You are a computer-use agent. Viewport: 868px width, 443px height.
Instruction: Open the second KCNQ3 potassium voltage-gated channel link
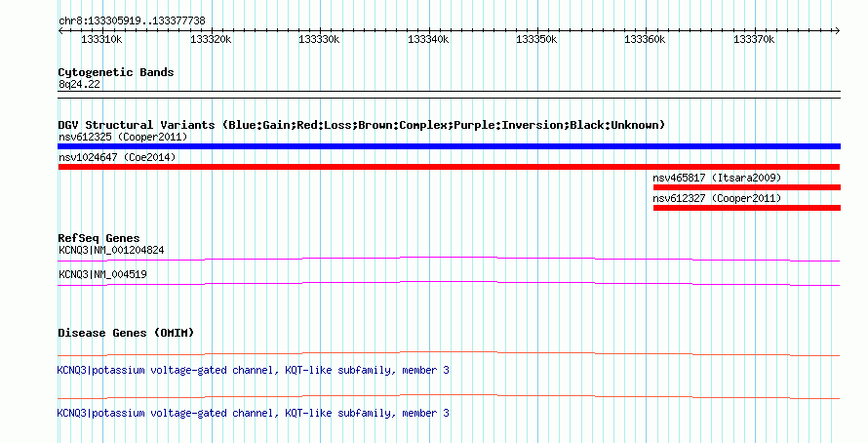[253, 413]
